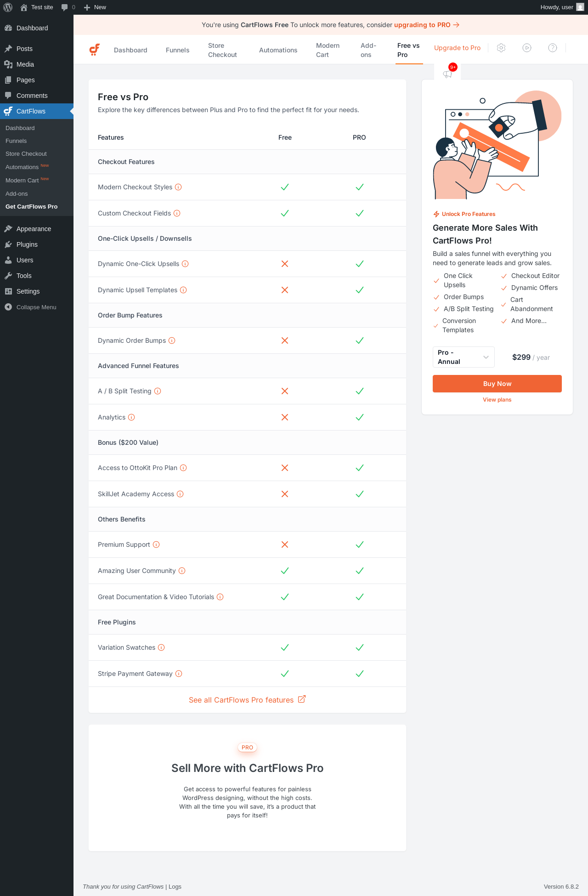The height and width of the screenshot is (896, 588).
Task: Show info for Stripe Payment Gateway
Action: [179, 674]
